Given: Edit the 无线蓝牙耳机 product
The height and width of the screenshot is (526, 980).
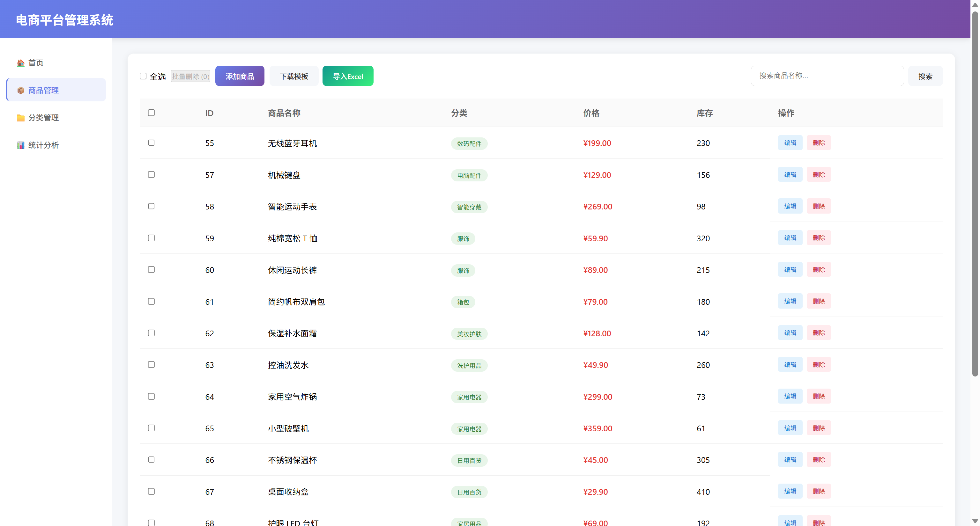Looking at the screenshot, I should (790, 142).
